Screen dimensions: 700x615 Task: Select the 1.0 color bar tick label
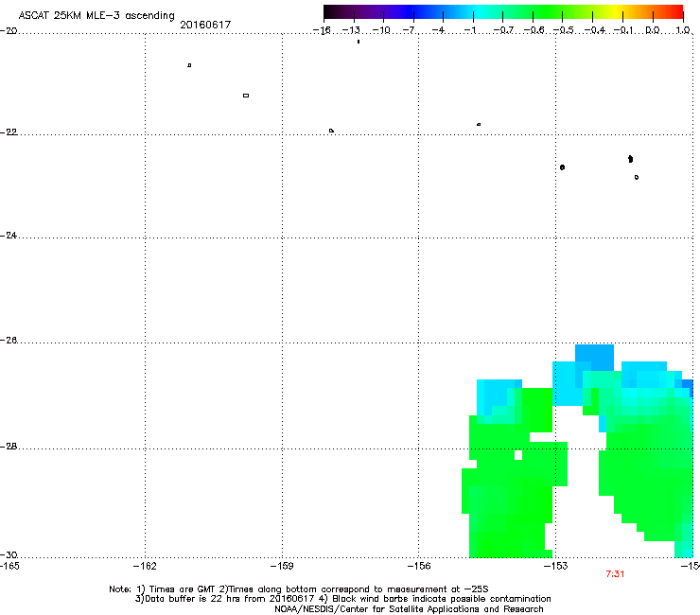click(683, 30)
